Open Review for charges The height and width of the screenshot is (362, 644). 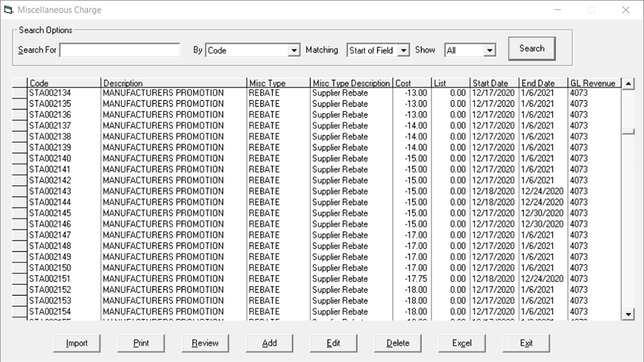(x=205, y=344)
